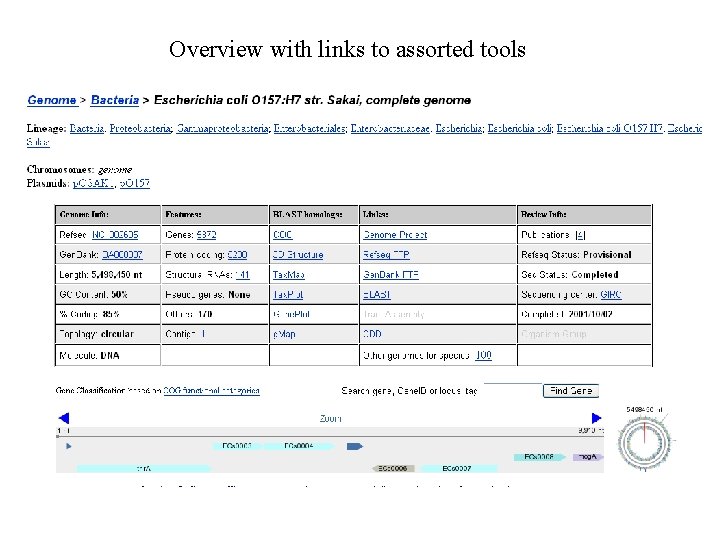Open the Publications count link

tap(580, 235)
